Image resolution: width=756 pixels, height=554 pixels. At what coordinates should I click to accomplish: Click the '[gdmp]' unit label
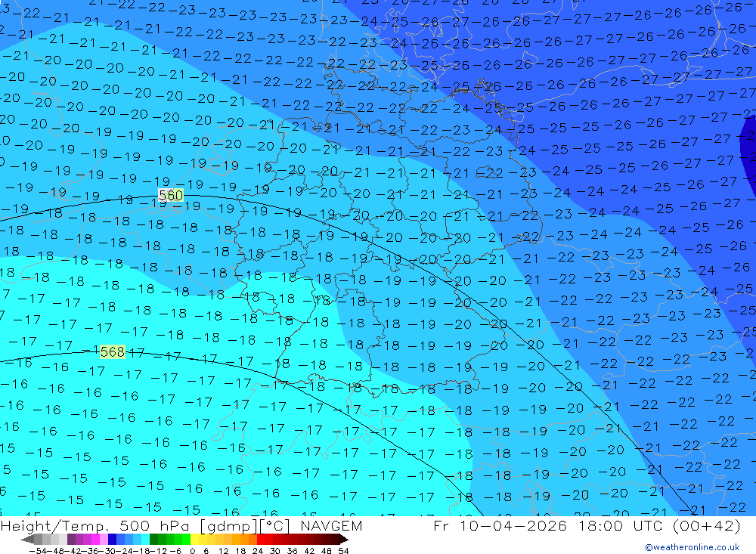tap(230, 526)
